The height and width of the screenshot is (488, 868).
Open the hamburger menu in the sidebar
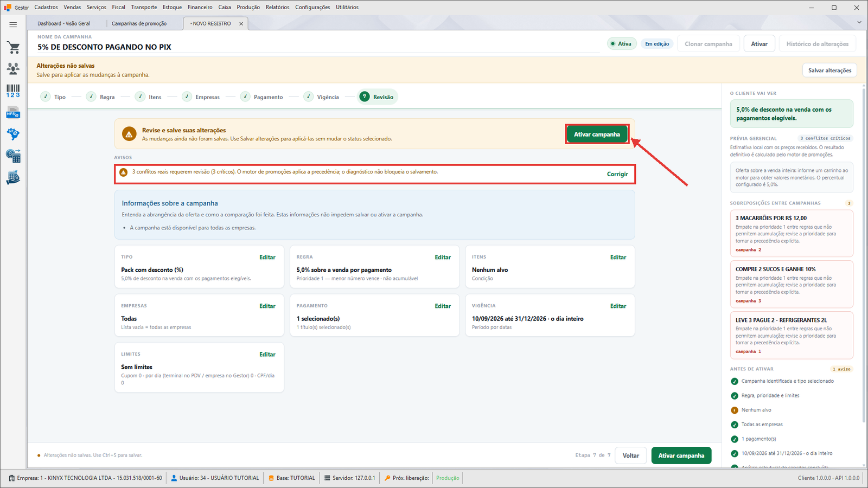coord(13,24)
